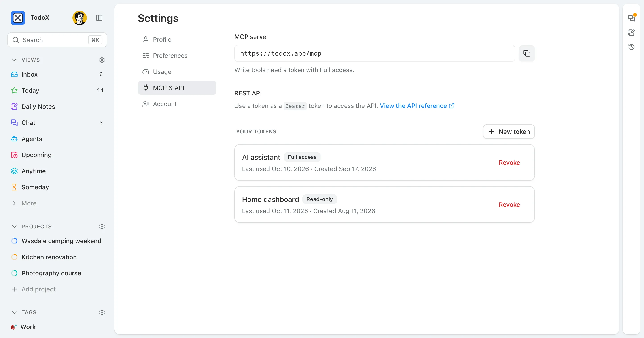644x338 pixels.
Task: Switch to the Profile settings tab
Action: [x=177, y=40]
